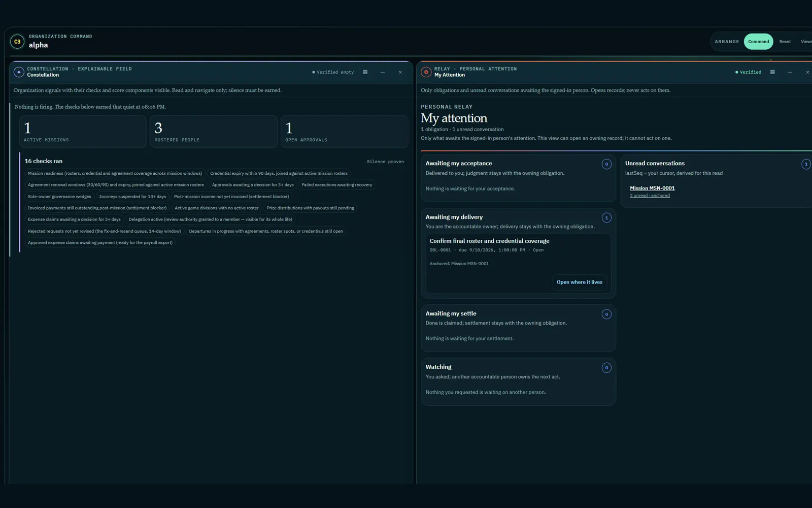812x508 pixels.
Task: Click the Watching section heading
Action: [438, 367]
